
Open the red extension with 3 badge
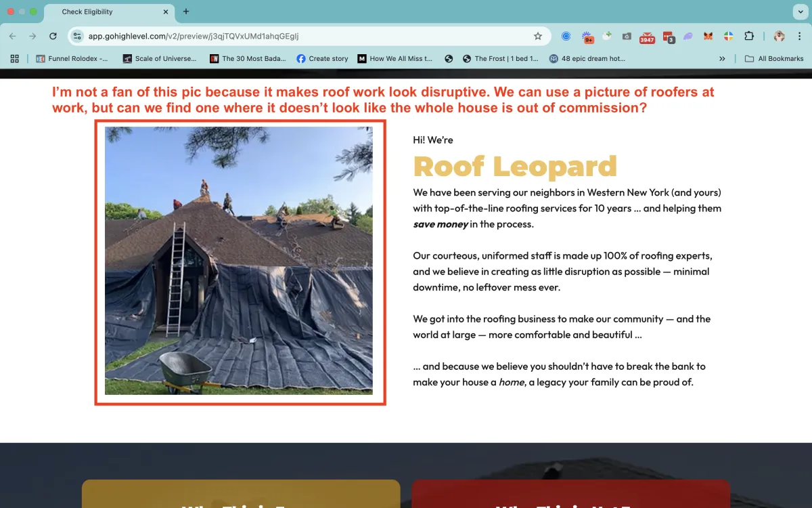pyautogui.click(x=669, y=37)
